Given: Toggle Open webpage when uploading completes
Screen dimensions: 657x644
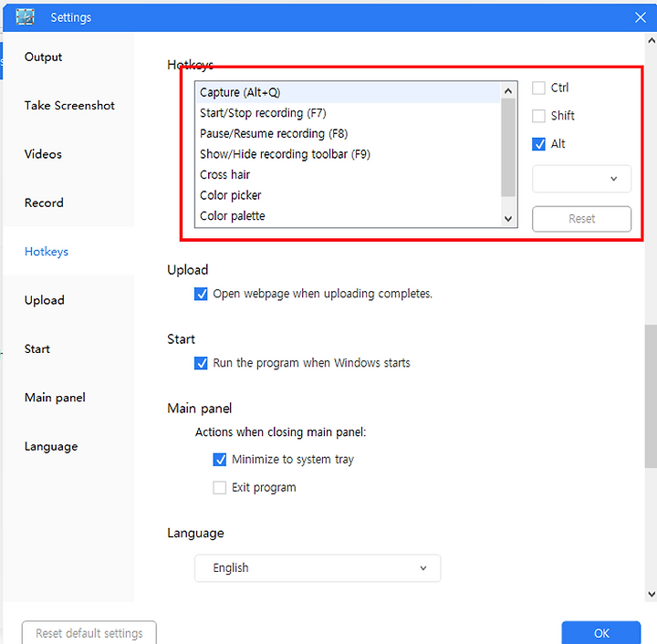Looking at the screenshot, I should [x=201, y=294].
